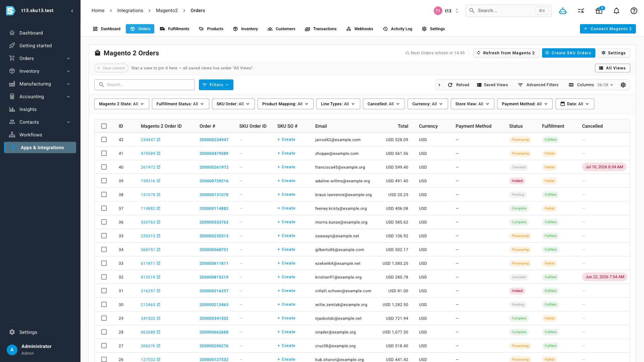Switch to the Customers tab
The height and width of the screenshot is (362, 644).
(281, 29)
